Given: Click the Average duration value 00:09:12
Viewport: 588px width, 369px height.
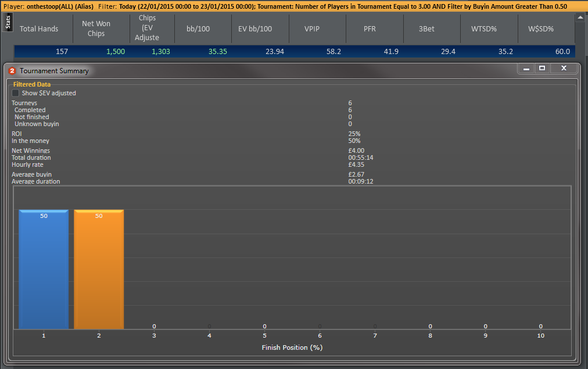Looking at the screenshot, I should (360, 181).
